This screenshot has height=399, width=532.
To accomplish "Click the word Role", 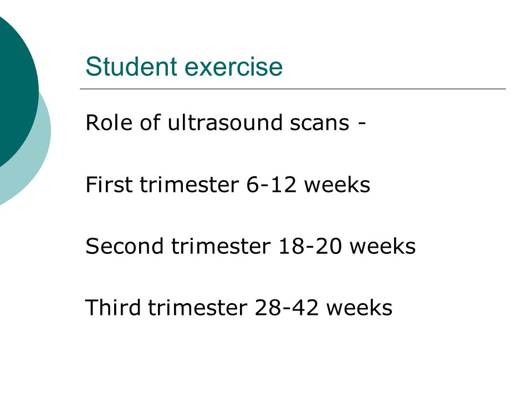I will 109,122.
